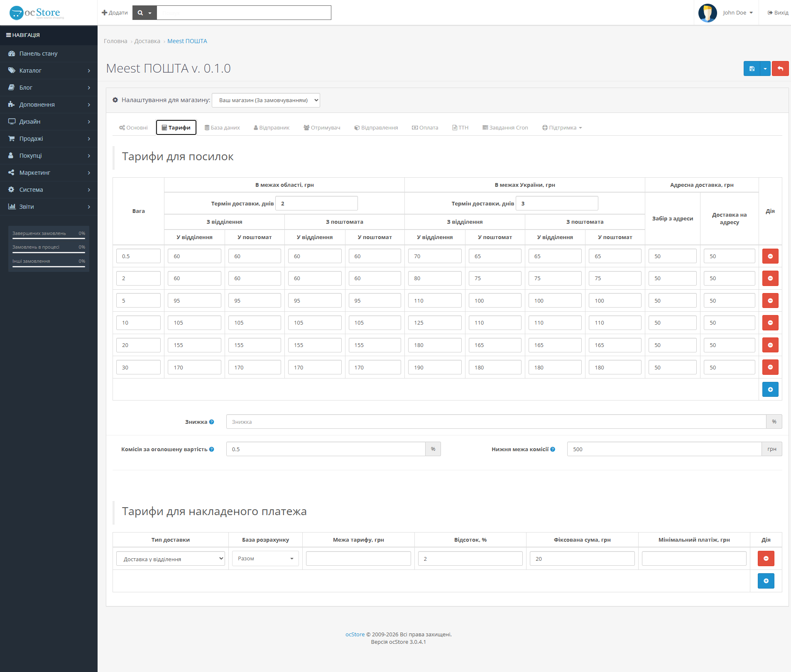Open the База розрахунку Разом dropdown
791x672 pixels.
pos(265,559)
